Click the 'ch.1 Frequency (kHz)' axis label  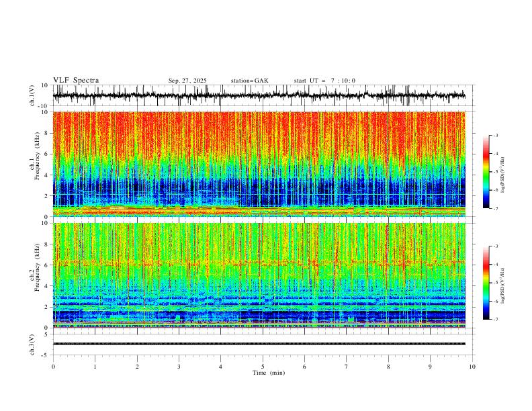[34, 154]
